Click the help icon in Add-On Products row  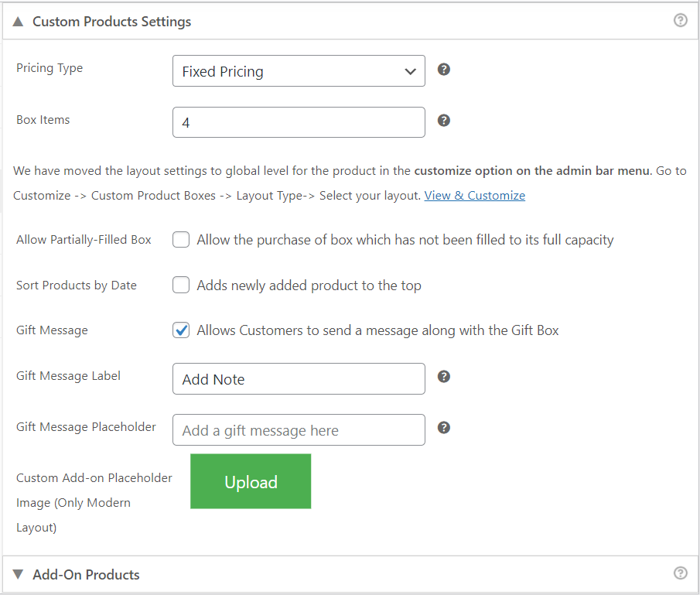pos(680,573)
